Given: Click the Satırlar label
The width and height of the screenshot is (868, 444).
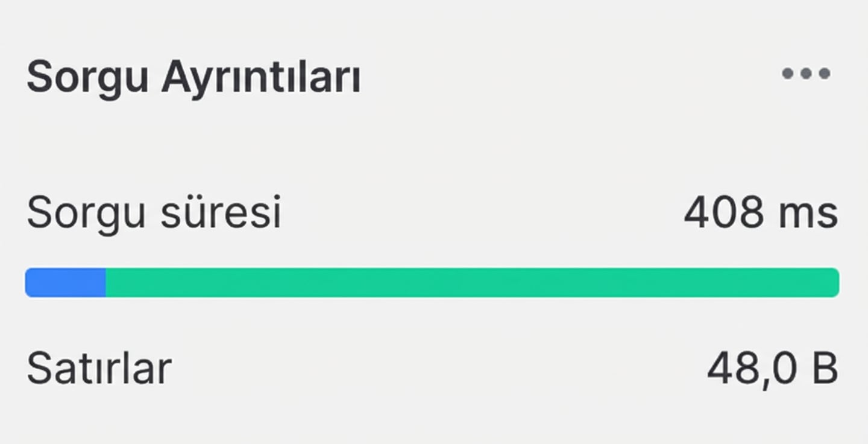Looking at the screenshot, I should click(98, 365).
